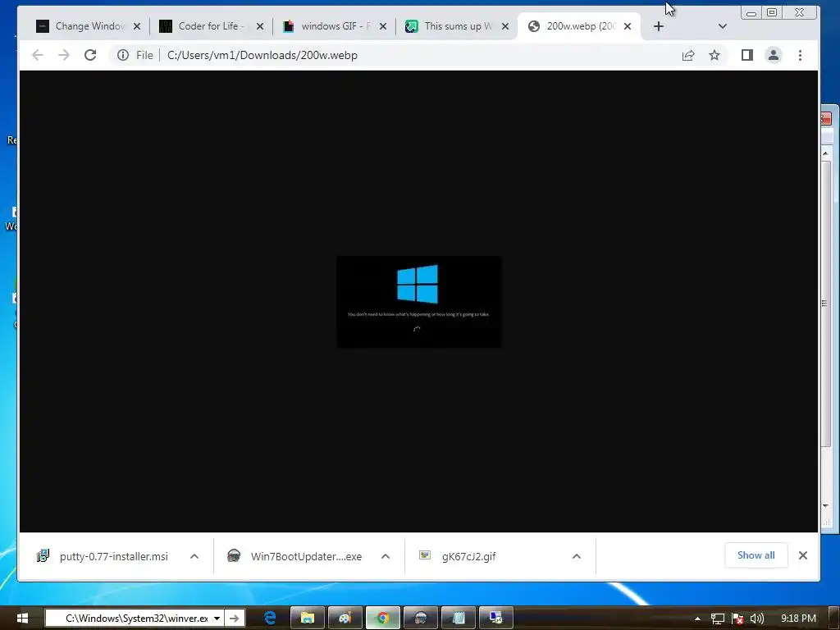840x630 pixels.
Task: Close the Change Window tab
Action: tap(137, 26)
